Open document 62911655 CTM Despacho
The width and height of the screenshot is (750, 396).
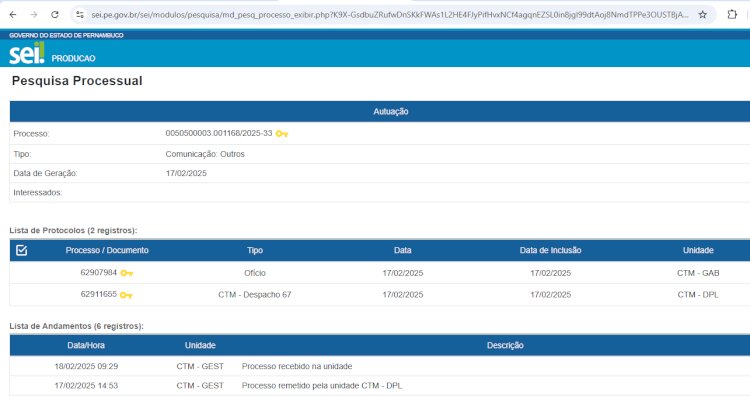tap(99, 294)
